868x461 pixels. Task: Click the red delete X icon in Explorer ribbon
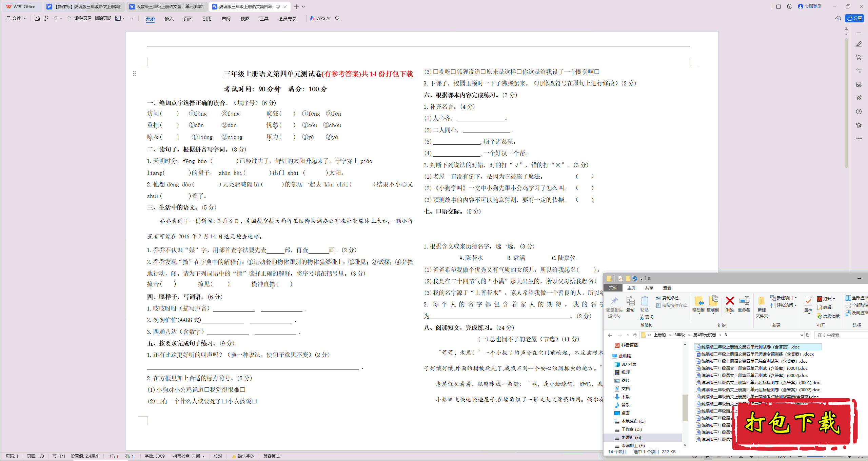tap(730, 301)
